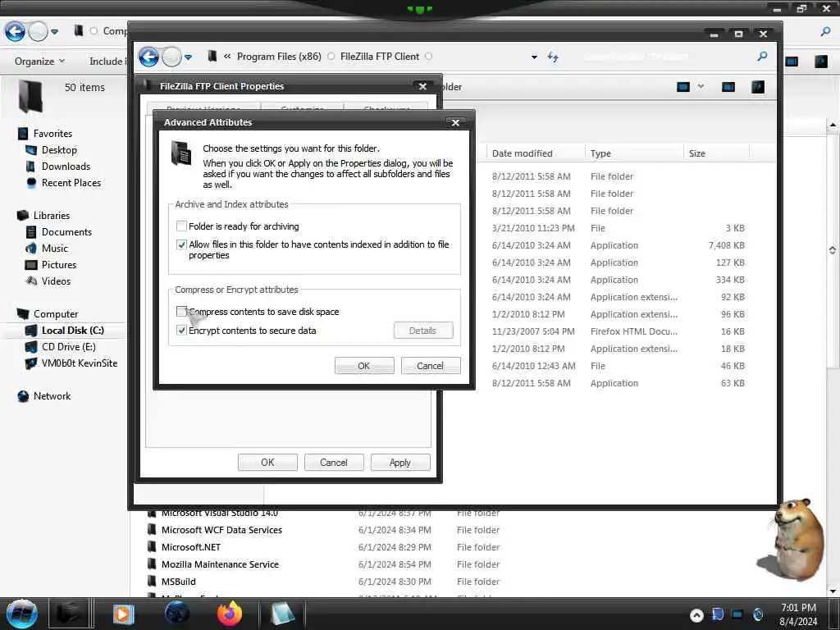Select Desktop in Favorites
The height and width of the screenshot is (630, 840).
pos(59,150)
